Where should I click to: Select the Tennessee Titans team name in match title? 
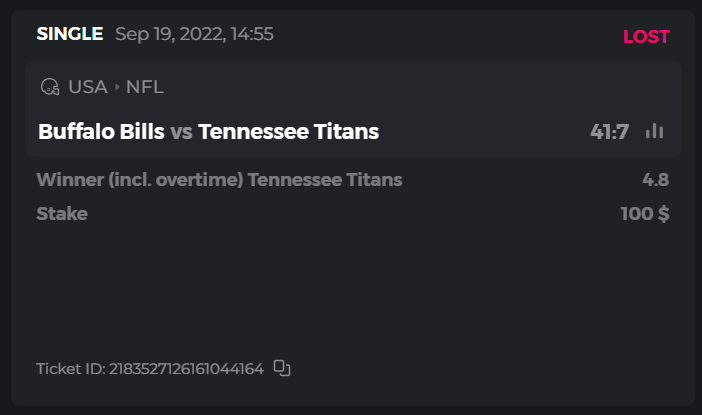[288, 131]
